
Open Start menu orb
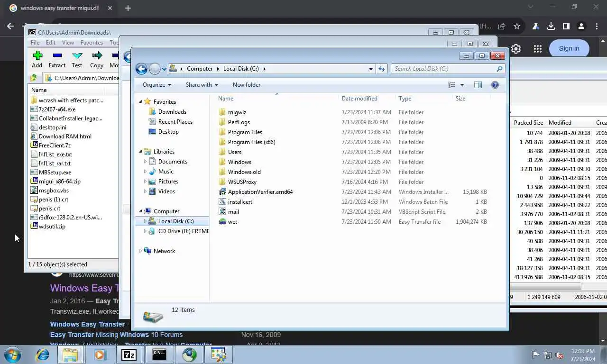pos(12,355)
